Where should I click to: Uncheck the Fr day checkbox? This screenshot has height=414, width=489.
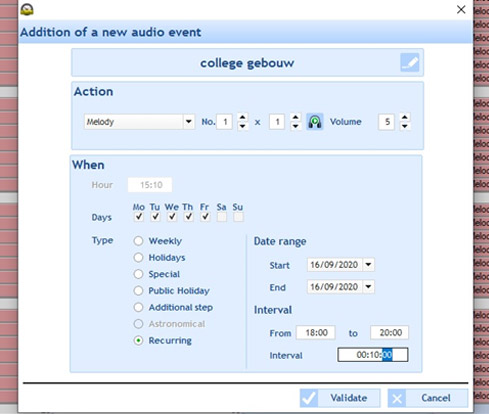pos(205,217)
